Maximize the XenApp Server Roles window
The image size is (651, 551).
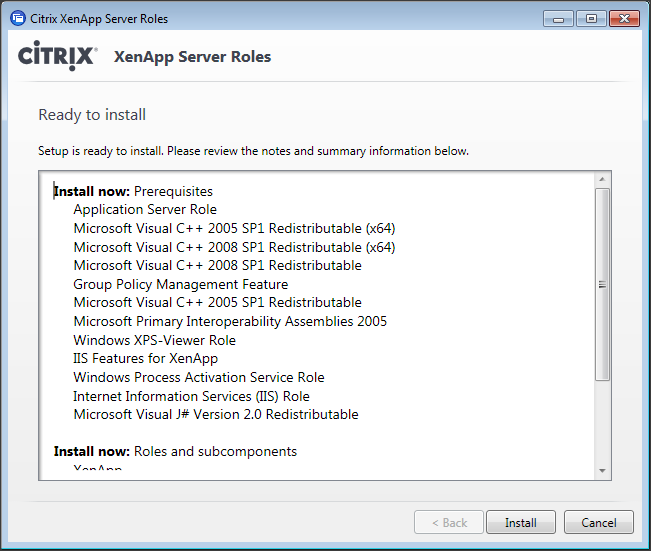click(x=590, y=17)
